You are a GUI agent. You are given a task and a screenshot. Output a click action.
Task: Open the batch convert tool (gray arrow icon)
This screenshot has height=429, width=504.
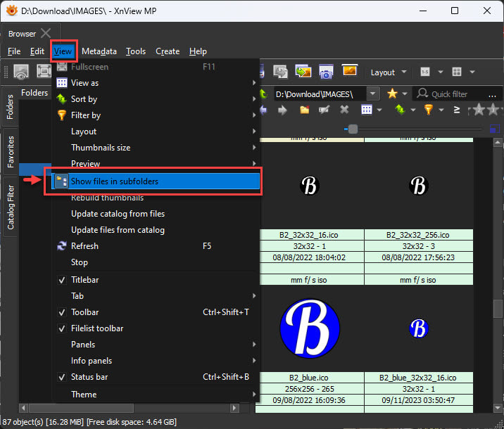pyautogui.click(x=281, y=72)
